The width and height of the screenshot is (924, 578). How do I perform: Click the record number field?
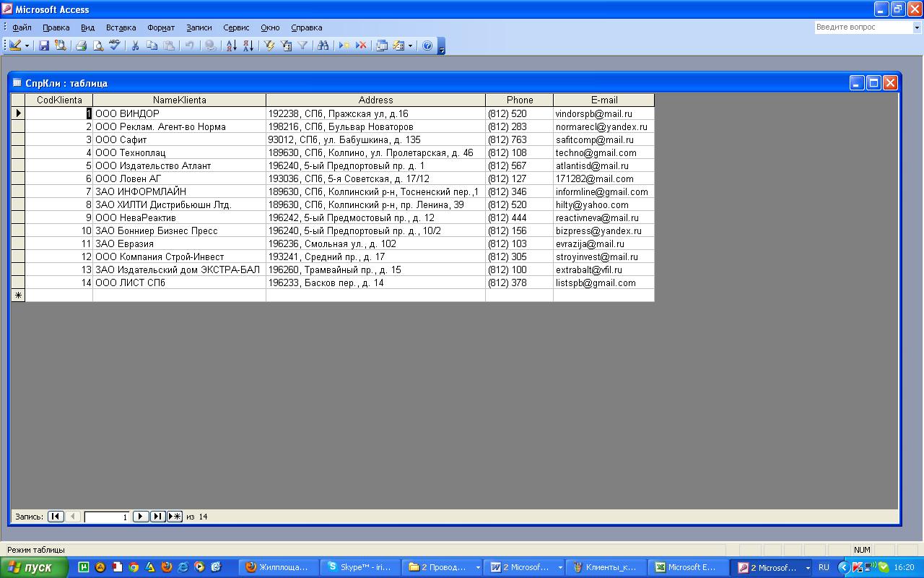107,517
